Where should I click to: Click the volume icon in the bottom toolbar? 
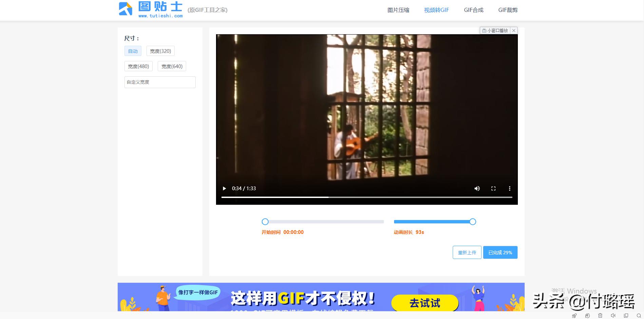613,316
